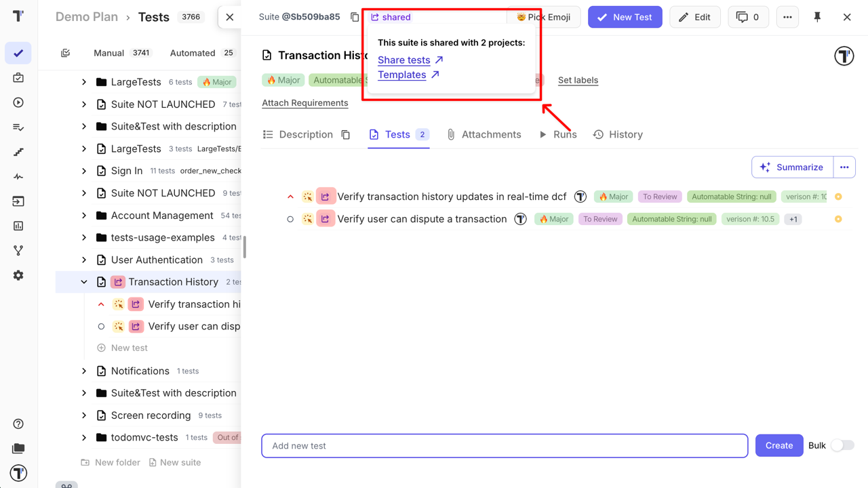The height and width of the screenshot is (488, 868).
Task: Collapse the Transaction History suite
Action: 84,282
